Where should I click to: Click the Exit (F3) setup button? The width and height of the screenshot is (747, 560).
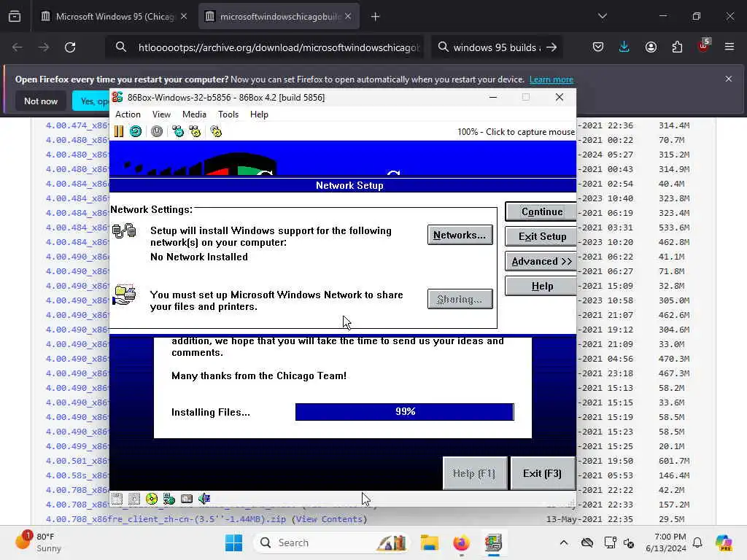coord(542,473)
